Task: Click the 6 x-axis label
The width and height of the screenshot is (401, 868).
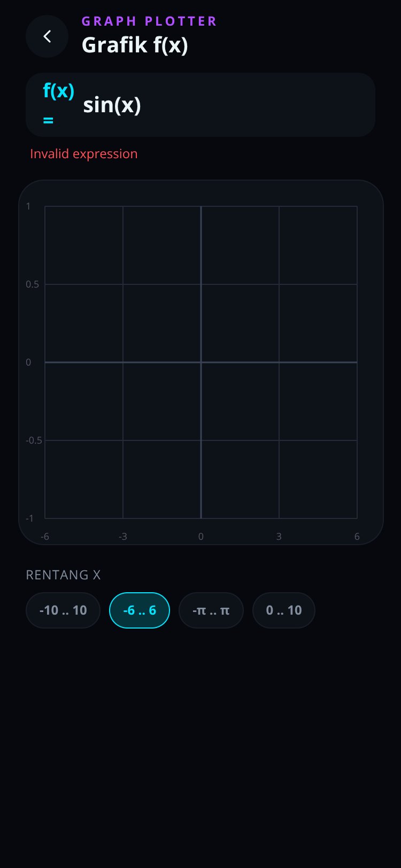Action: point(357,537)
